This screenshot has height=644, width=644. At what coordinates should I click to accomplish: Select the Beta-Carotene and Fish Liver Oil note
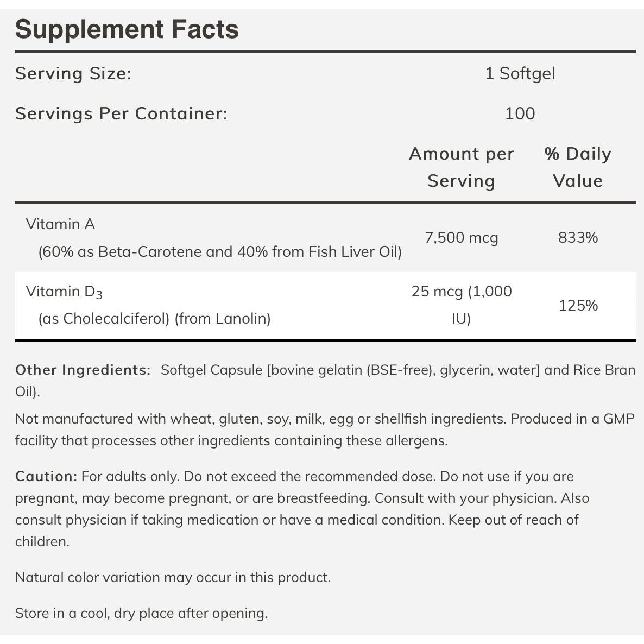tap(220, 252)
